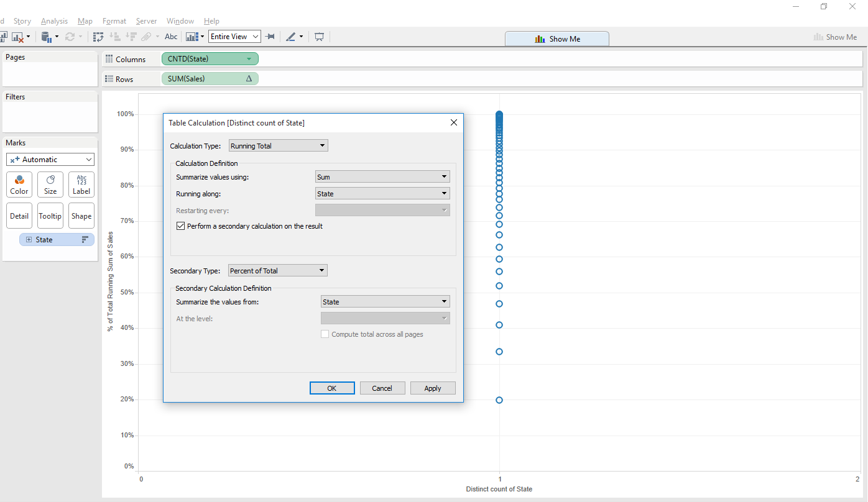
Task: Click the 50% axis label
Action: pyautogui.click(x=126, y=292)
